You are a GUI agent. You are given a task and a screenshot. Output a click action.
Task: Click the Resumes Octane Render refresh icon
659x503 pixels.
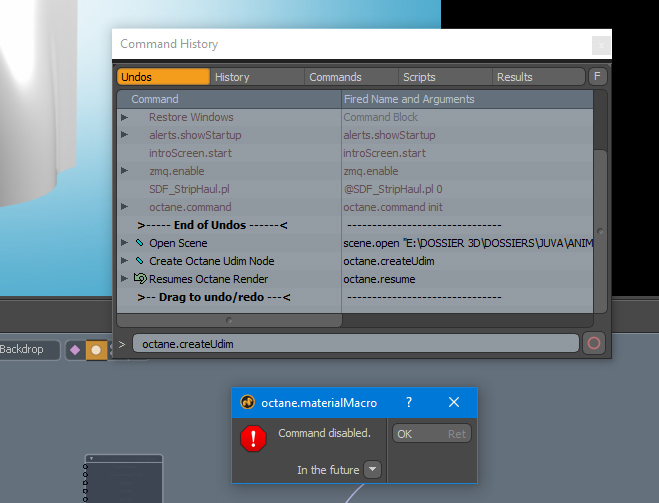[140, 278]
